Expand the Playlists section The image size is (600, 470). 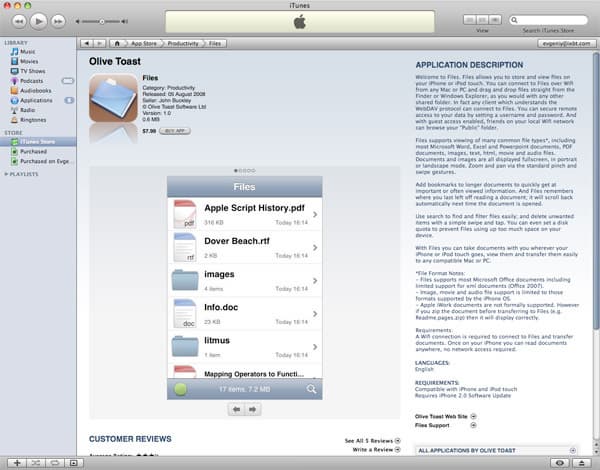[x=6, y=174]
